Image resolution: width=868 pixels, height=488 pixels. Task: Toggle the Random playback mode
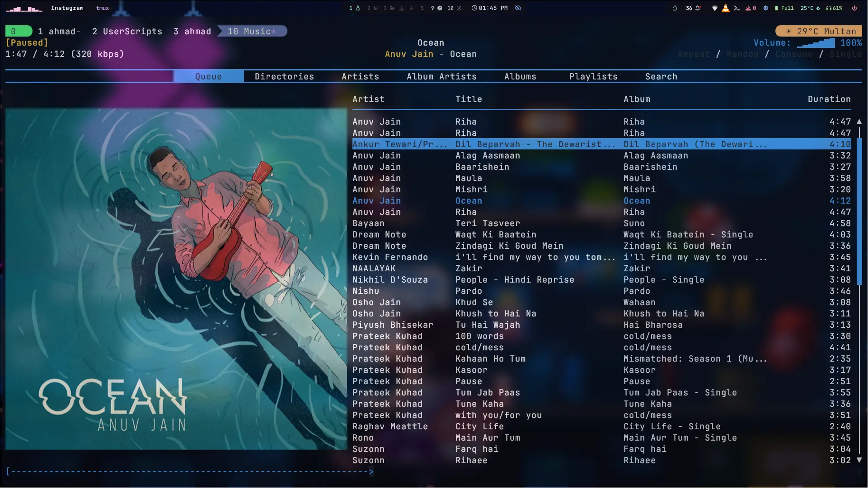[x=742, y=54]
